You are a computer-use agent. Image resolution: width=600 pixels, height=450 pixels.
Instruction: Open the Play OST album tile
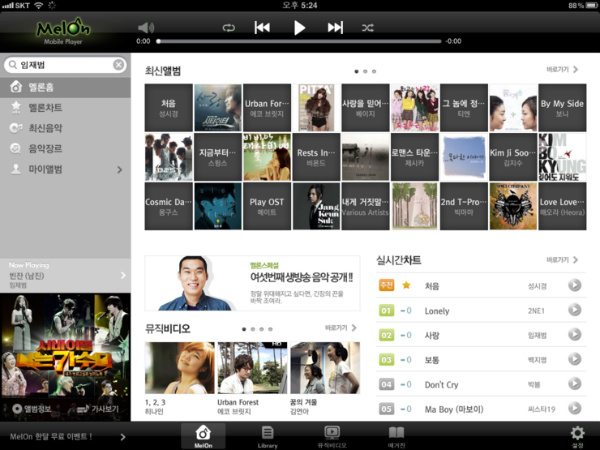click(x=267, y=206)
